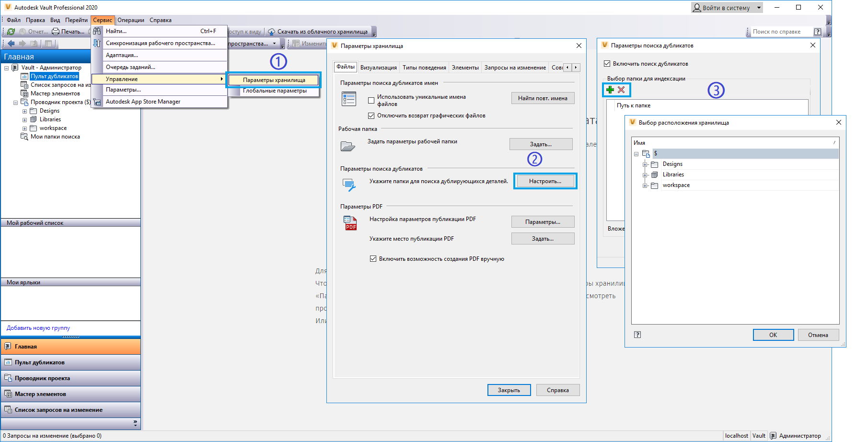Click the Печать printer icon
The width and height of the screenshot is (868, 442).
[x=56, y=32]
